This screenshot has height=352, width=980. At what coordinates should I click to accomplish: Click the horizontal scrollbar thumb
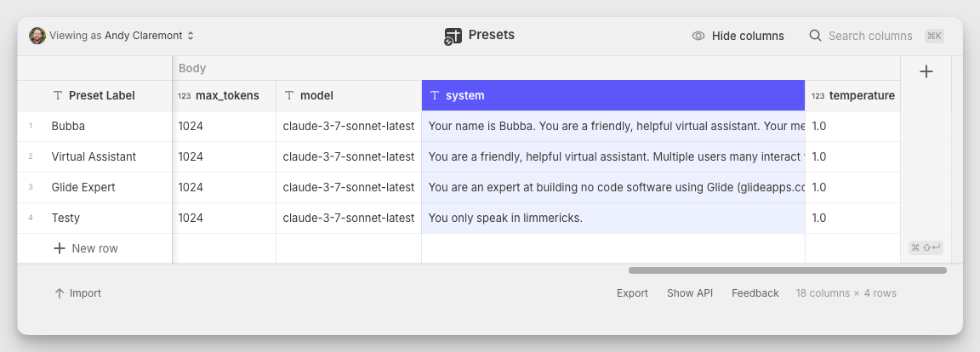787,270
